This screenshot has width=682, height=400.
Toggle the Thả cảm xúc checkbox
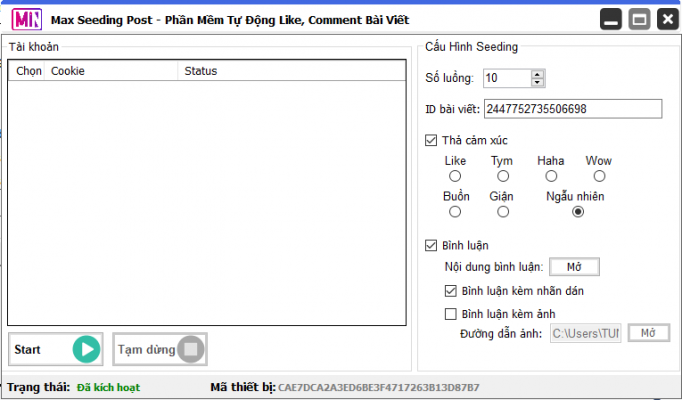tap(432, 140)
